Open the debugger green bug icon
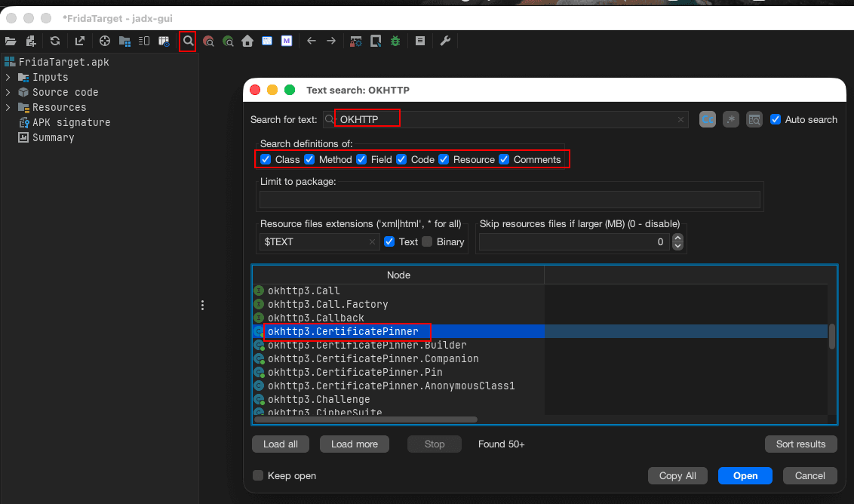This screenshot has height=504, width=854. coord(395,41)
